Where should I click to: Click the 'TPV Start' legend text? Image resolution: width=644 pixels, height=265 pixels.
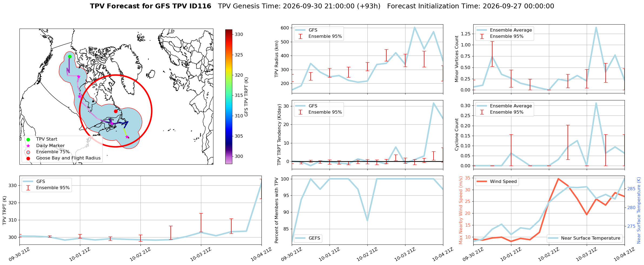(47, 139)
